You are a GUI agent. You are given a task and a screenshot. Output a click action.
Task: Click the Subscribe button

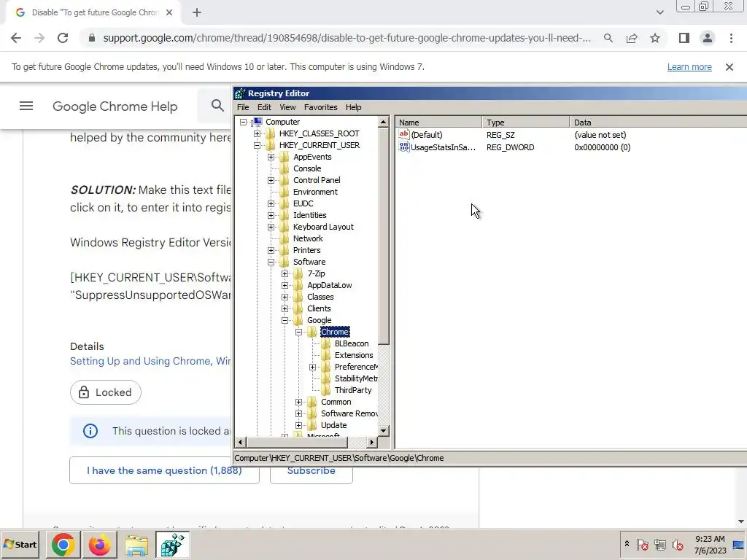click(x=311, y=470)
